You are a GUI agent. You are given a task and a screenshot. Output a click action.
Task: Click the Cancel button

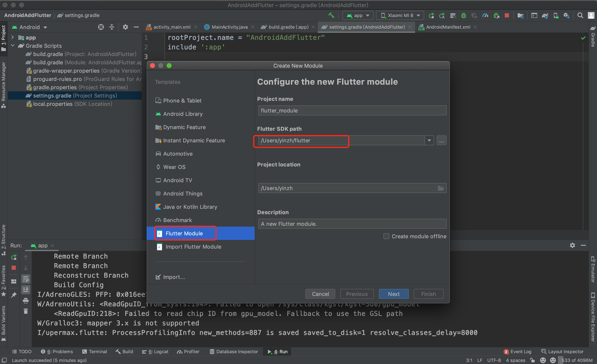tap(320, 294)
